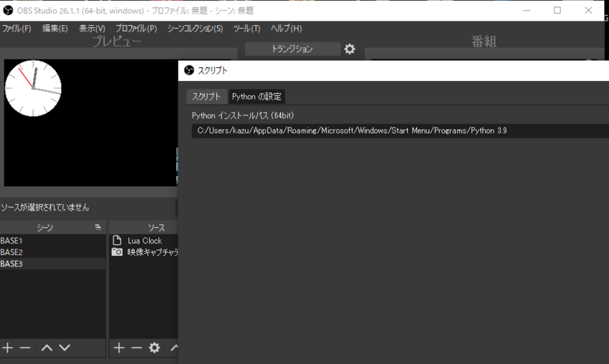609x364 pixels.
Task: Move source up with arrow
Action: tap(174, 348)
